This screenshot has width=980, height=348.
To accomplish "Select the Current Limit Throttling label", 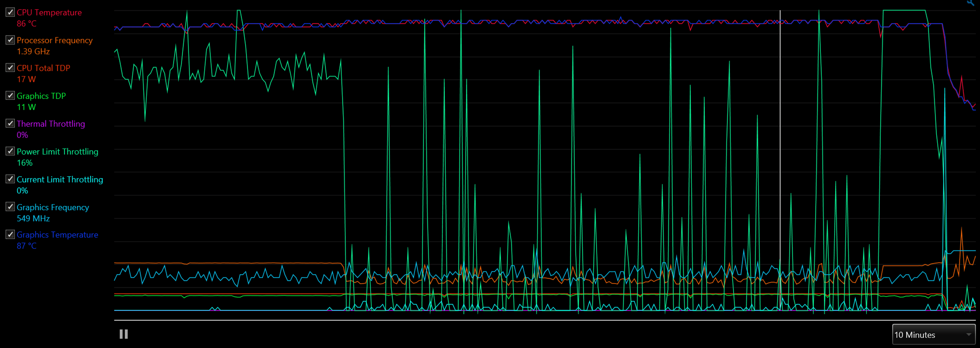I will tap(60, 179).
